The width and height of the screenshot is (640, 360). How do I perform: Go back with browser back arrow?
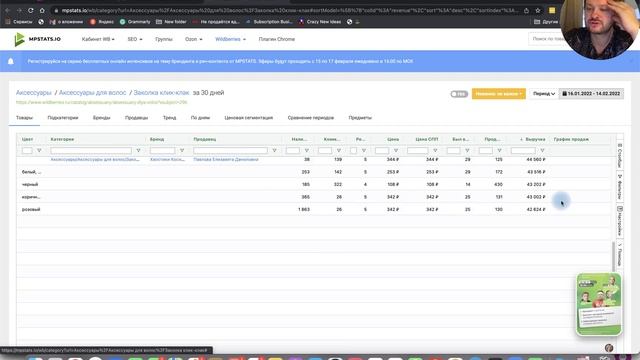[x=7, y=10]
